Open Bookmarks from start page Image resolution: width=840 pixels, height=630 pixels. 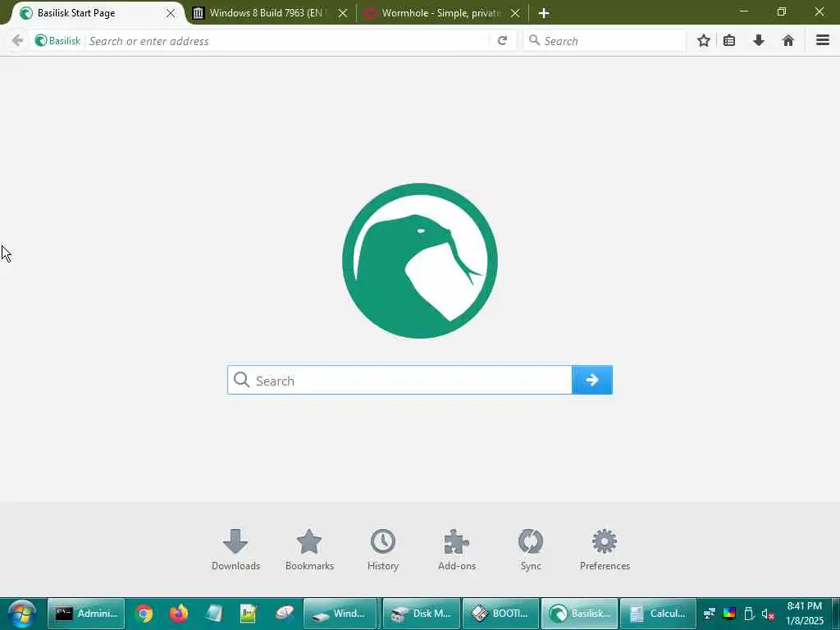(309, 550)
